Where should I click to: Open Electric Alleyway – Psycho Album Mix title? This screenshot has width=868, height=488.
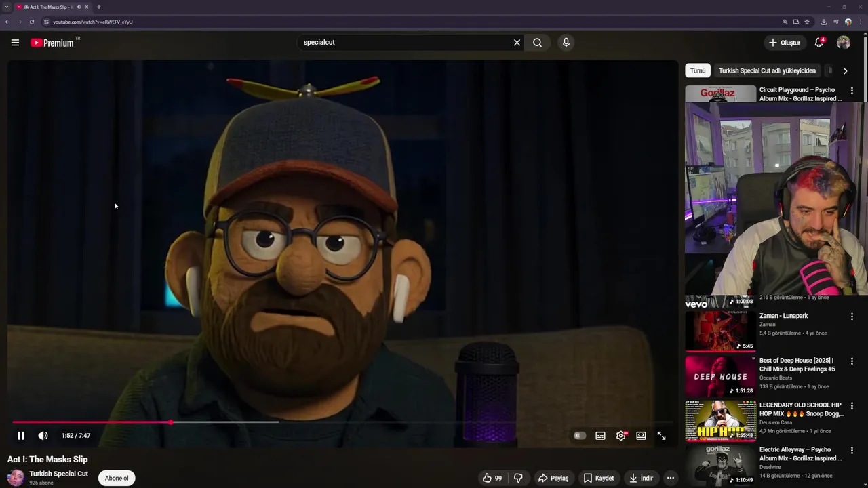pyautogui.click(x=801, y=454)
